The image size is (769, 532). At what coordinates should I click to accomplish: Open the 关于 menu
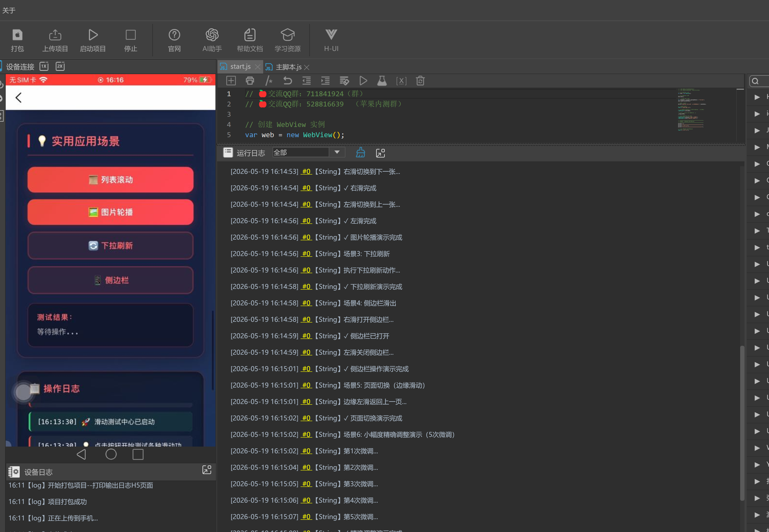coord(9,10)
